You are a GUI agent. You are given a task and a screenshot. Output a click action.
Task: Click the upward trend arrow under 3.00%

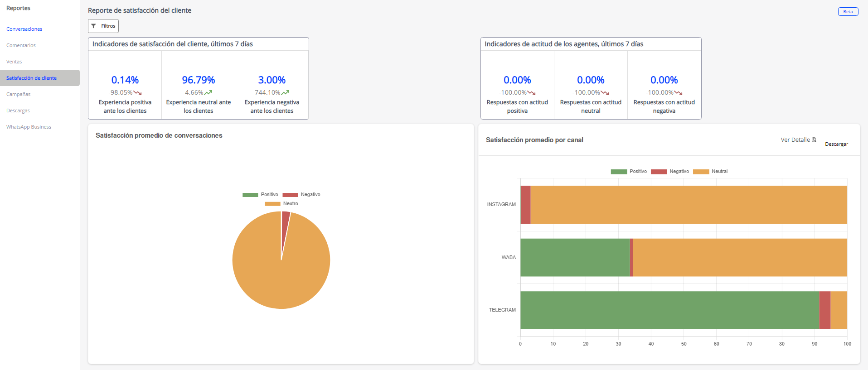click(x=285, y=93)
